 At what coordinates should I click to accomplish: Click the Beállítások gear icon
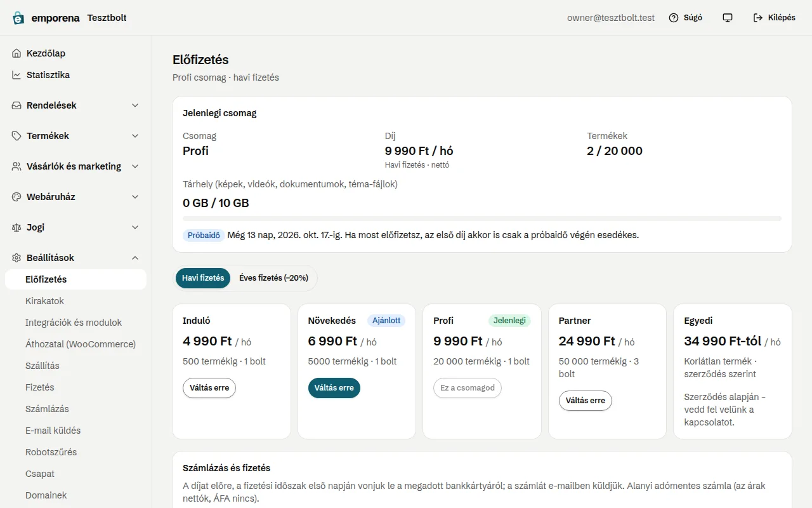point(16,258)
